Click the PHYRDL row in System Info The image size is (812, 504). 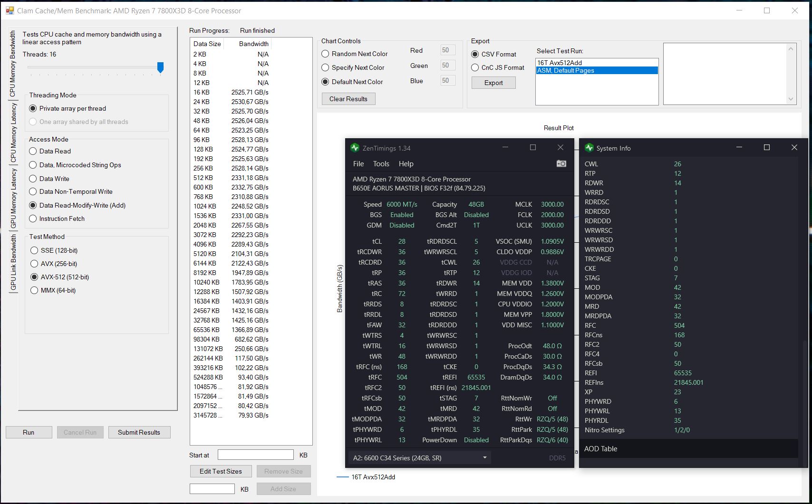(689, 420)
